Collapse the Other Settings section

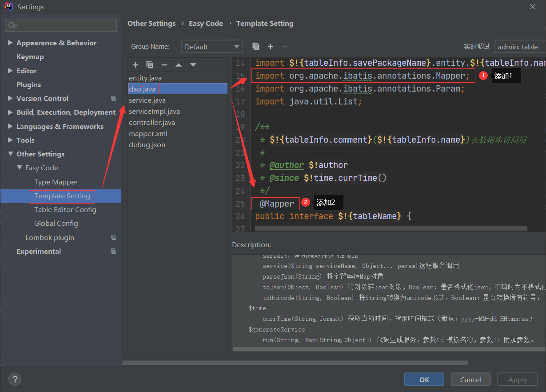[10, 154]
